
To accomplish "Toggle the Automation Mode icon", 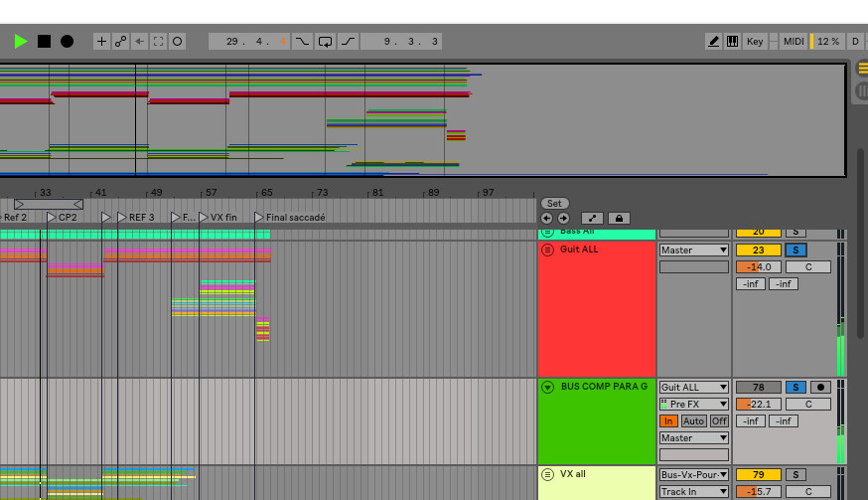I will [x=592, y=219].
